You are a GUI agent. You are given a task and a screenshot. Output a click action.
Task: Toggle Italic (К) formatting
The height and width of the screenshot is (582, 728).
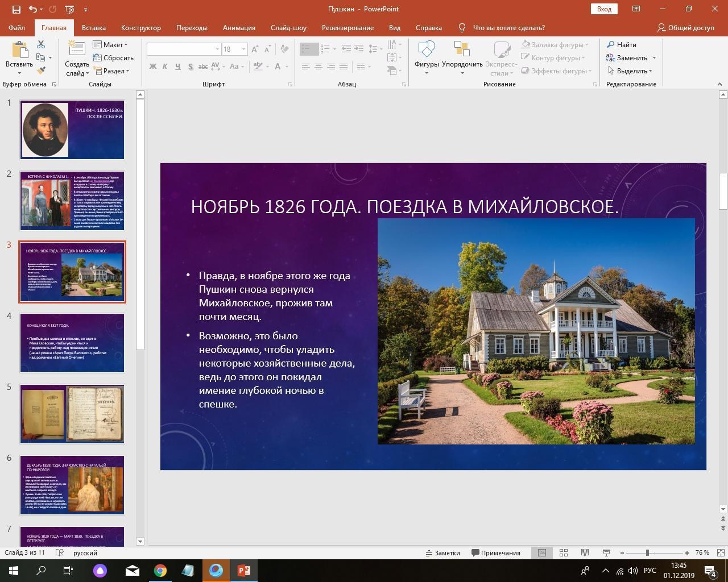(x=165, y=66)
